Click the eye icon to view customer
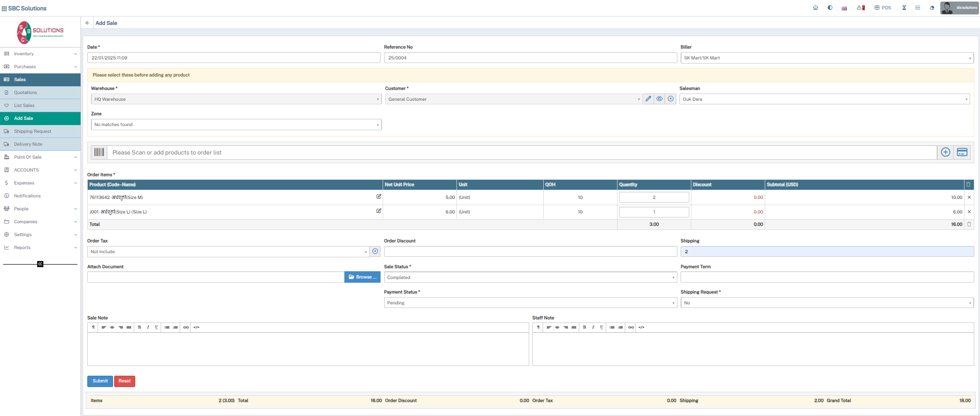The height and width of the screenshot is (416, 980). [x=659, y=99]
